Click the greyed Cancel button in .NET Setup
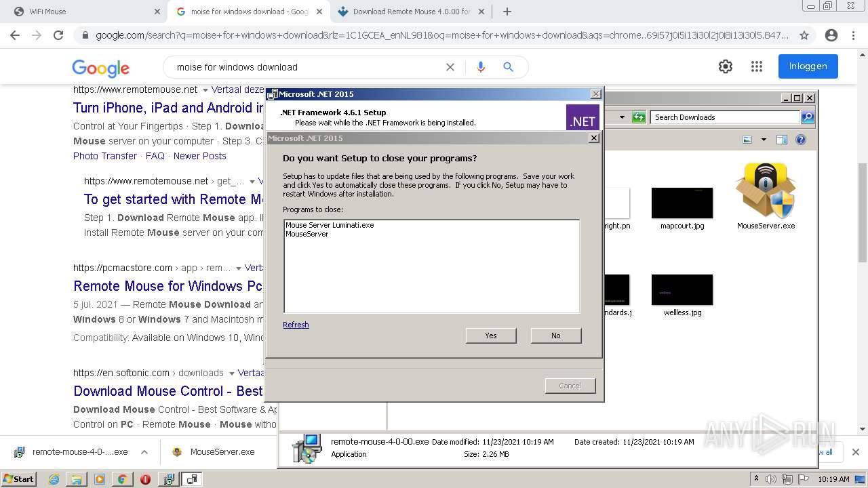Screen dimensions: 868x488 point(570,386)
